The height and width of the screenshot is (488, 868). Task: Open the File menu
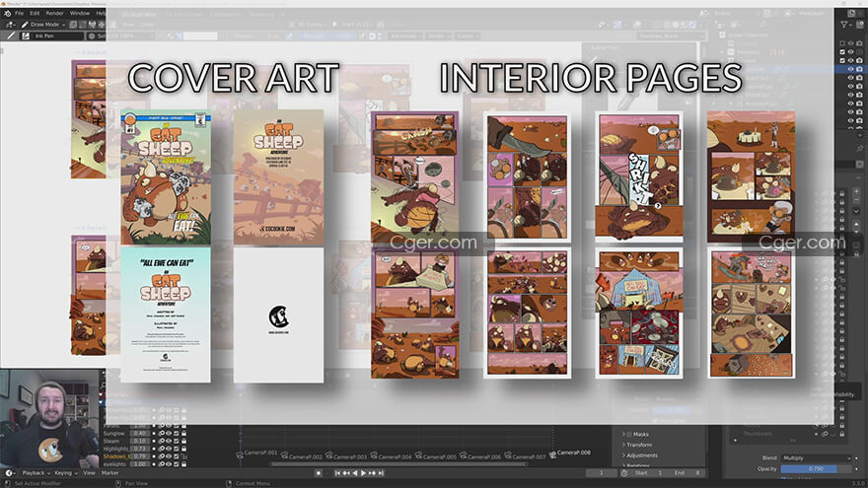point(19,13)
